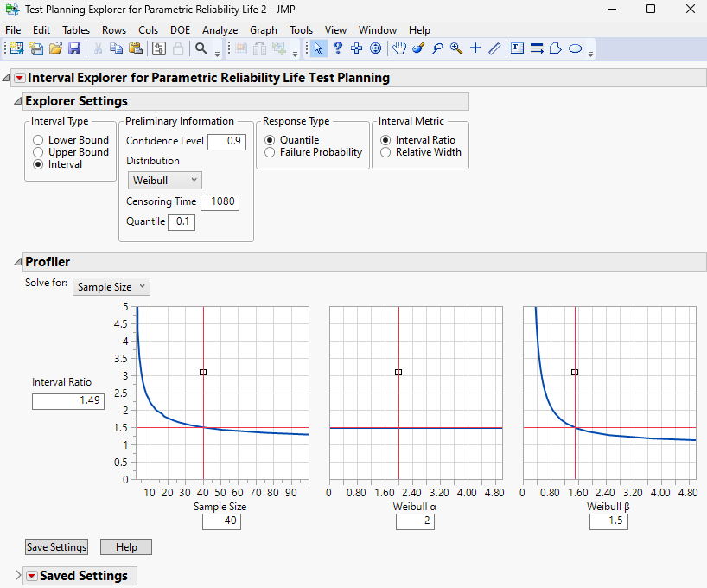707x588 pixels.
Task: Open the Distribution dropdown showing Weibull
Action: point(164,180)
